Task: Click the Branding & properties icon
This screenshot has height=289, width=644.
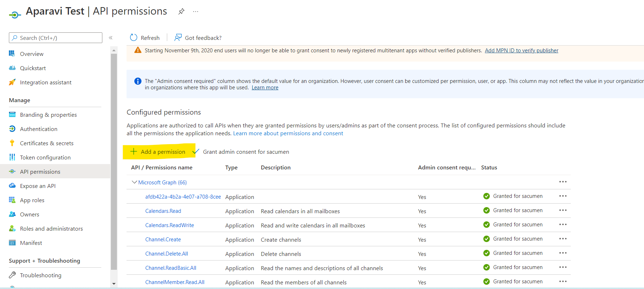Action: coord(12,115)
